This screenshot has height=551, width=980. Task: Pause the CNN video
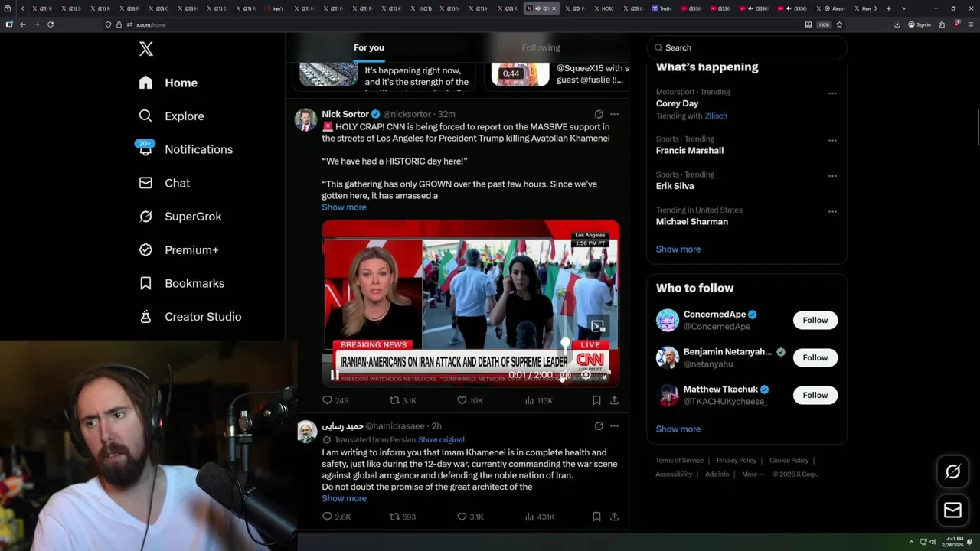335,375
